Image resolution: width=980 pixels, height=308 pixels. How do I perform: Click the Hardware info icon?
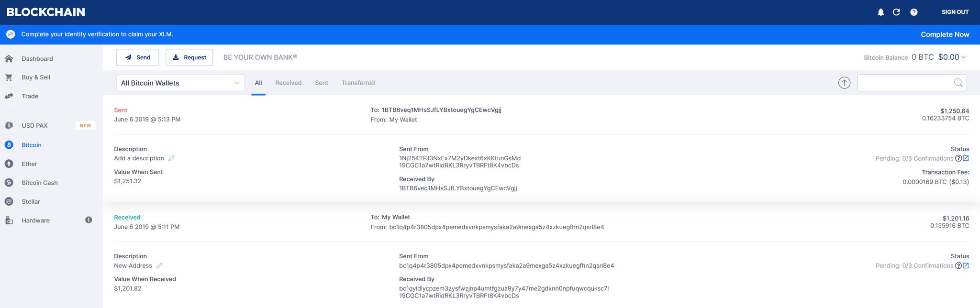(89, 220)
